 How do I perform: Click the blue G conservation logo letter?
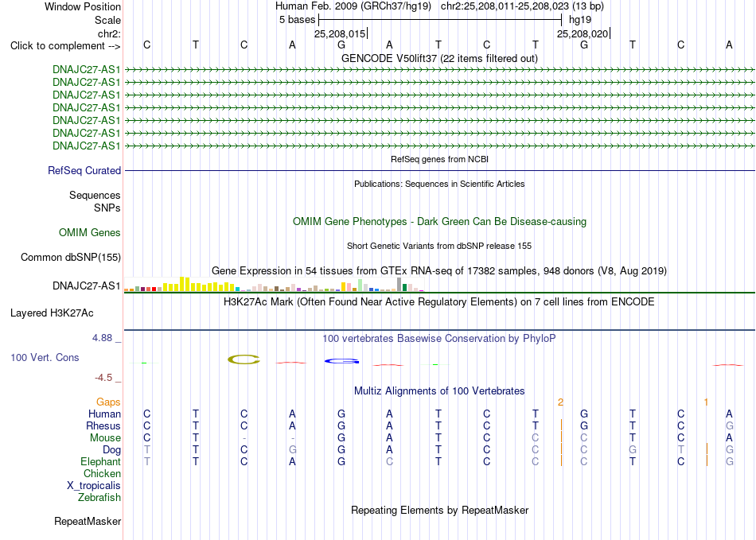click(341, 361)
